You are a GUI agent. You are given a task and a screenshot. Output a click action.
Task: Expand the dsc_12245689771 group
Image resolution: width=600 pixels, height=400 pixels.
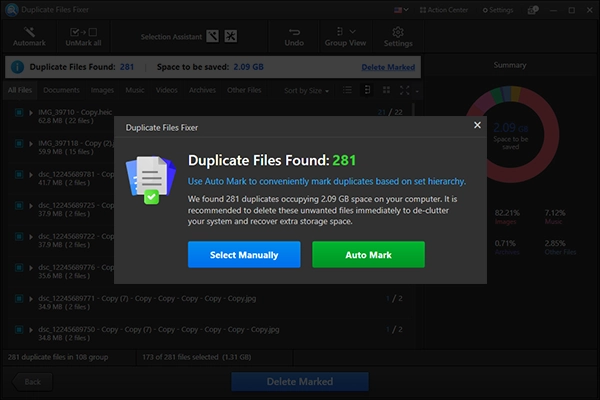coord(31,299)
